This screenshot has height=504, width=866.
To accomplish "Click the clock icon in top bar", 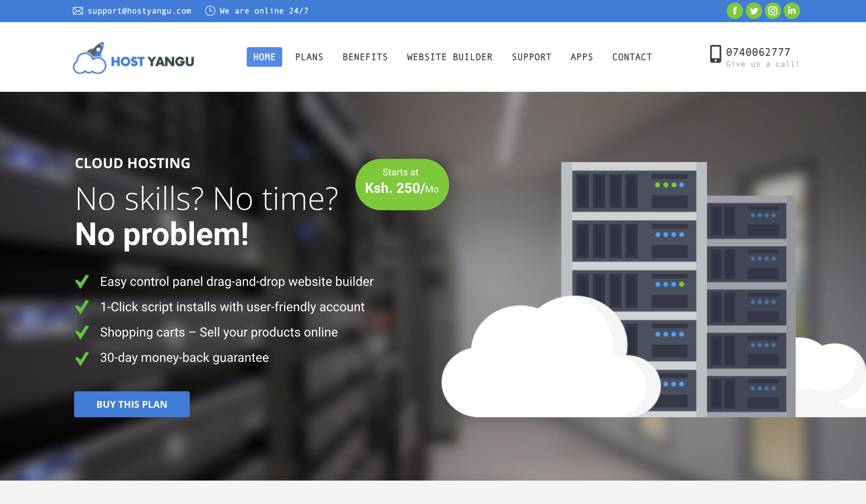I will [210, 11].
